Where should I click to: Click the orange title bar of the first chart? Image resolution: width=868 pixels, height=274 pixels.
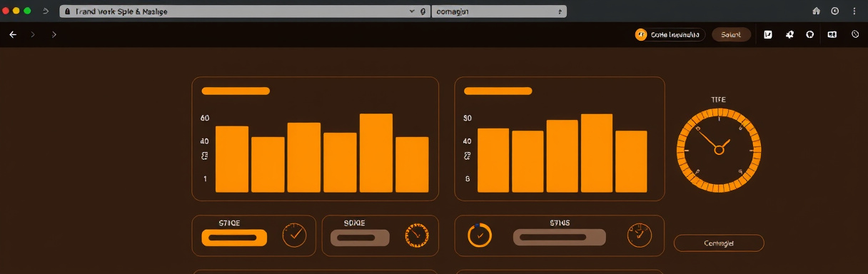tap(236, 91)
